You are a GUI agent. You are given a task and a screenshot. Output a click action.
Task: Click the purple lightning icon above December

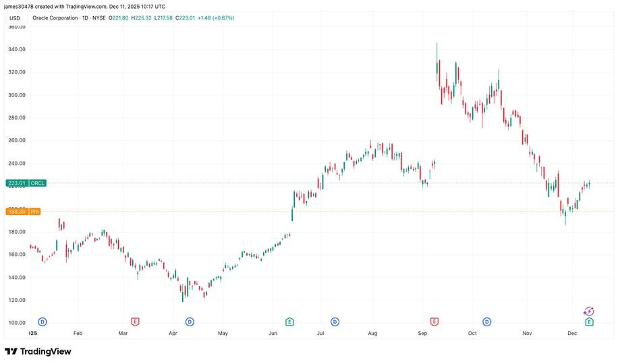588,311
